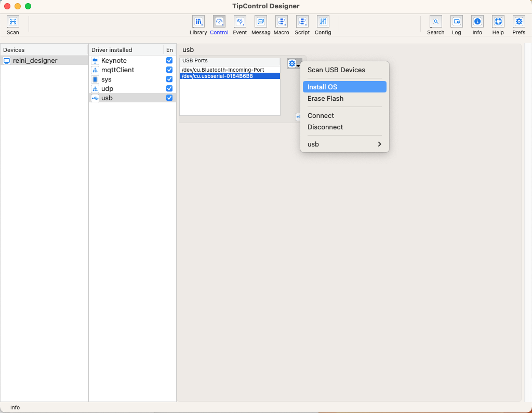Select Erase Flash menu entry
Image resolution: width=532 pixels, height=413 pixels.
(325, 99)
